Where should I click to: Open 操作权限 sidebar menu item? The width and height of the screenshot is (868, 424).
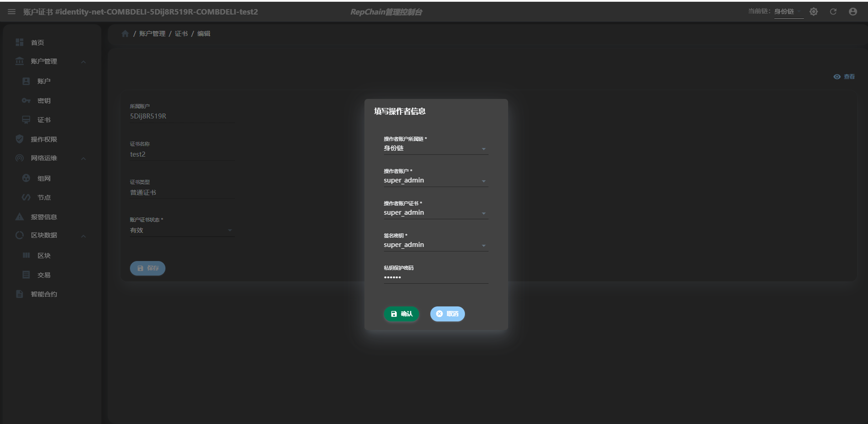pos(44,139)
